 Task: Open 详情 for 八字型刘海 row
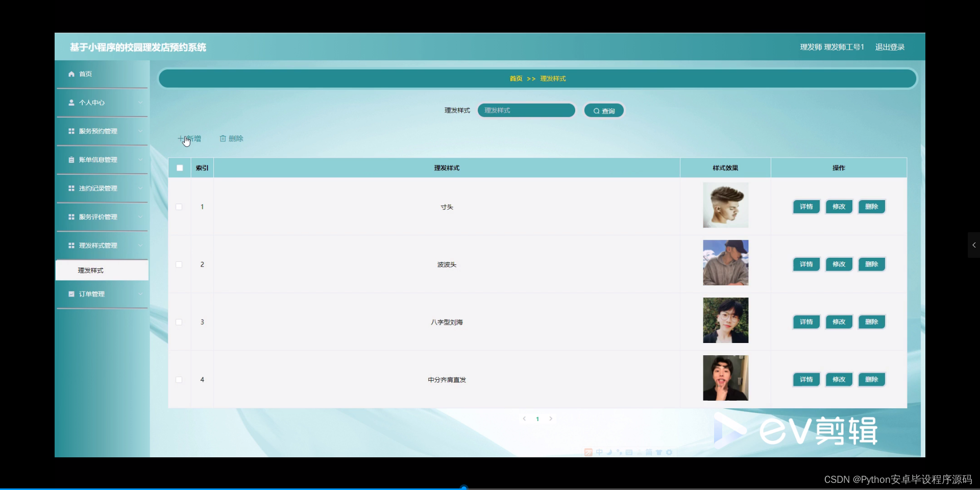point(806,322)
